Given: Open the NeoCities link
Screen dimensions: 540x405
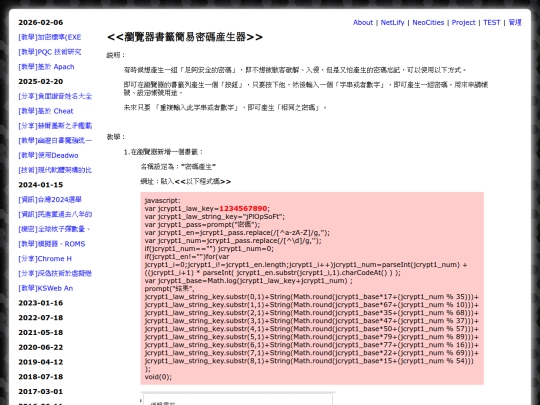Looking at the screenshot, I should 428,22.
